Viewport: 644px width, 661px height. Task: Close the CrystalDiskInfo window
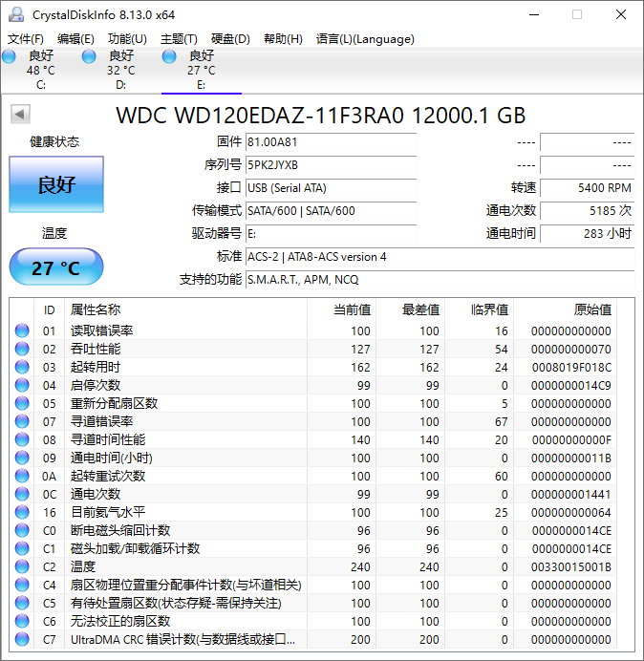(x=621, y=14)
